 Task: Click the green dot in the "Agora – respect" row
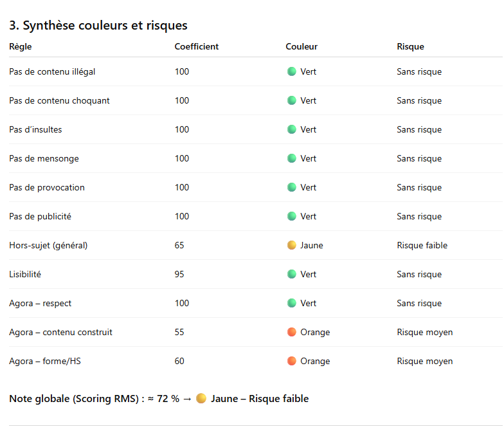[x=291, y=303]
